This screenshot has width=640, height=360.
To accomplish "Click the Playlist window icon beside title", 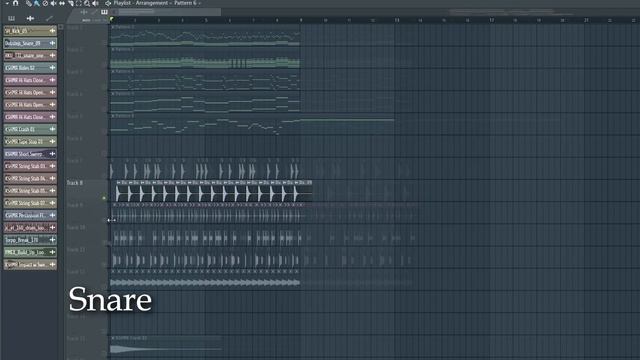I will tap(108, 3).
